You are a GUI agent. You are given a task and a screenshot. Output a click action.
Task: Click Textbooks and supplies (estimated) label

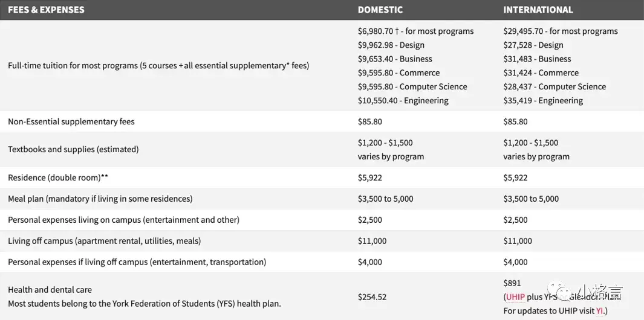pyautogui.click(x=73, y=149)
